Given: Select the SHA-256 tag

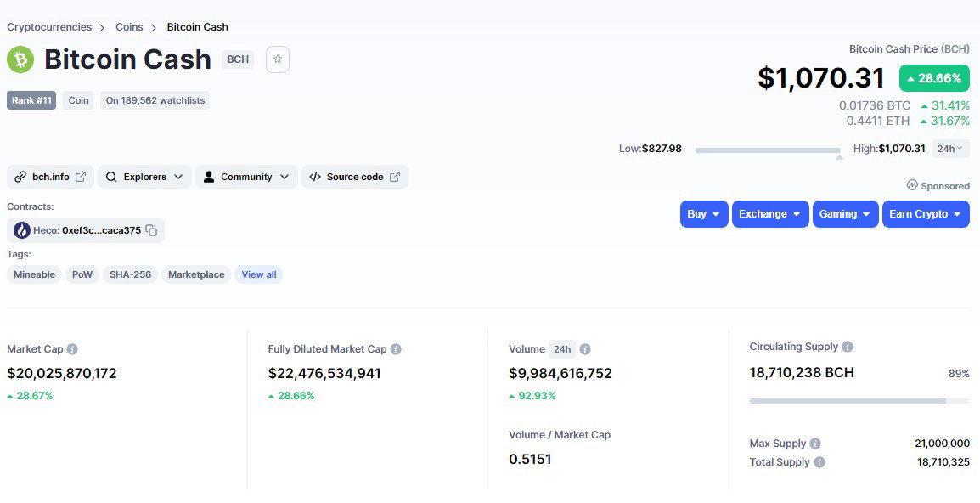Looking at the screenshot, I should point(130,274).
